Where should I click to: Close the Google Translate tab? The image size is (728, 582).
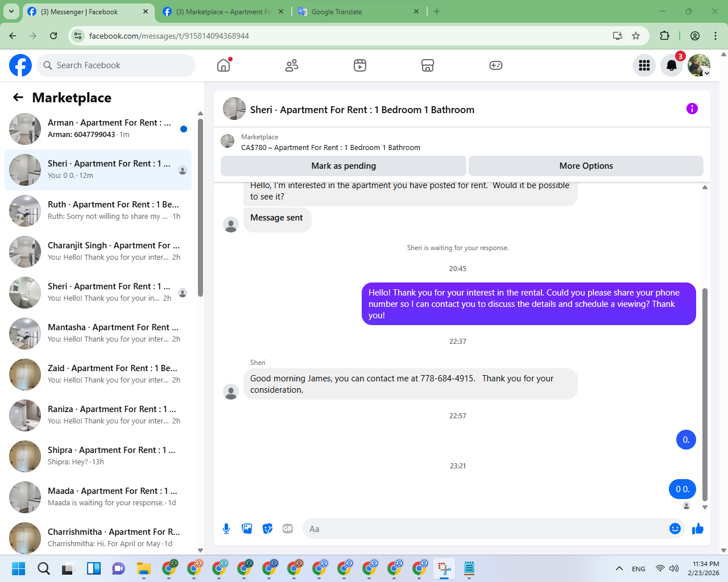click(416, 11)
